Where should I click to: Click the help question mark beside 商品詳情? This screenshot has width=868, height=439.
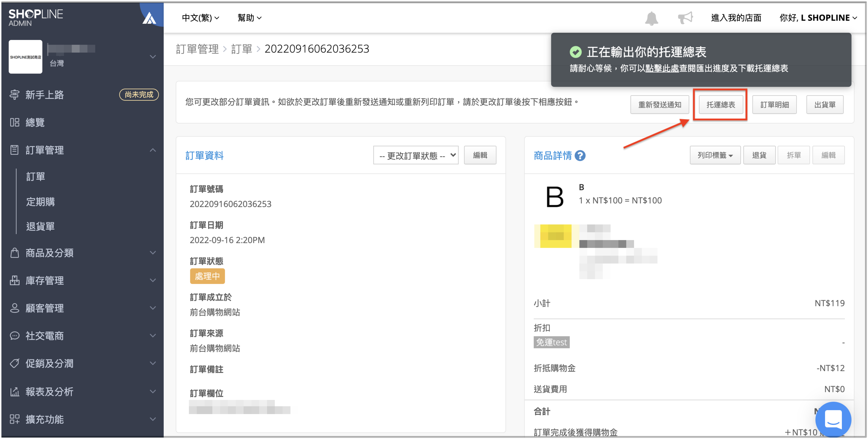pyautogui.click(x=580, y=155)
